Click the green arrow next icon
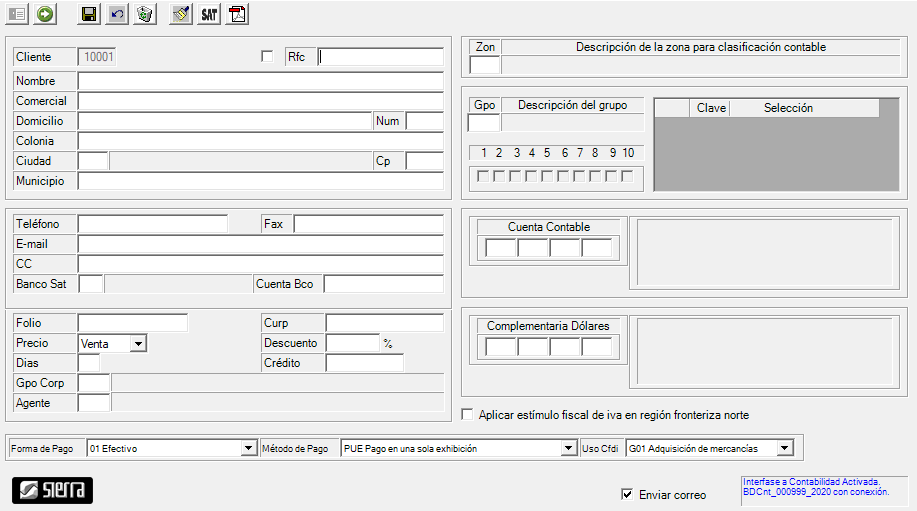The image size is (917, 511). click(46, 14)
